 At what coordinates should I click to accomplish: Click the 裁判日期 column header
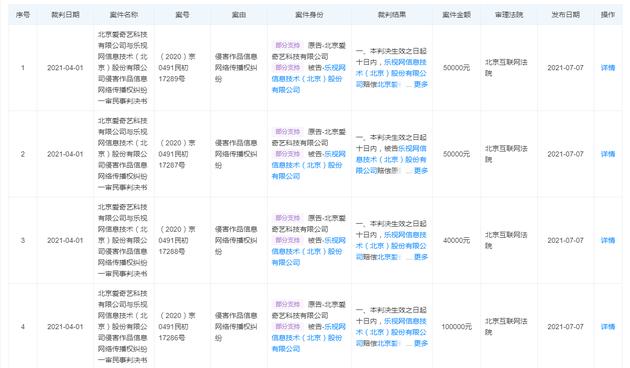[x=65, y=14]
